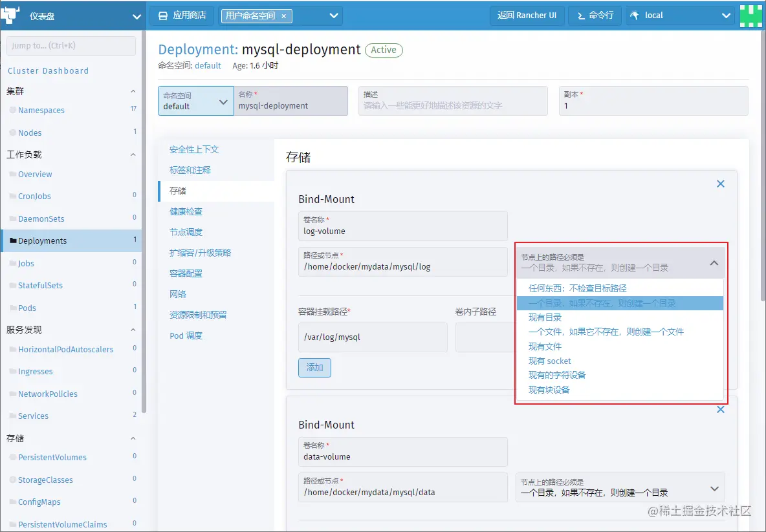This screenshot has height=532, width=766.
Task: Switch to 网络 tab
Action: click(x=178, y=294)
